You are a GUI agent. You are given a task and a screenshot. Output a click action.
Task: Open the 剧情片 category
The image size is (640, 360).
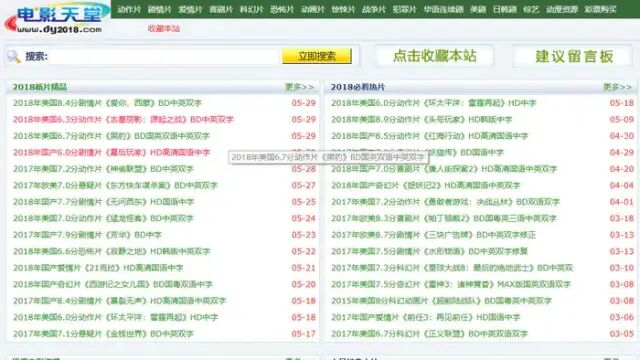160,9
